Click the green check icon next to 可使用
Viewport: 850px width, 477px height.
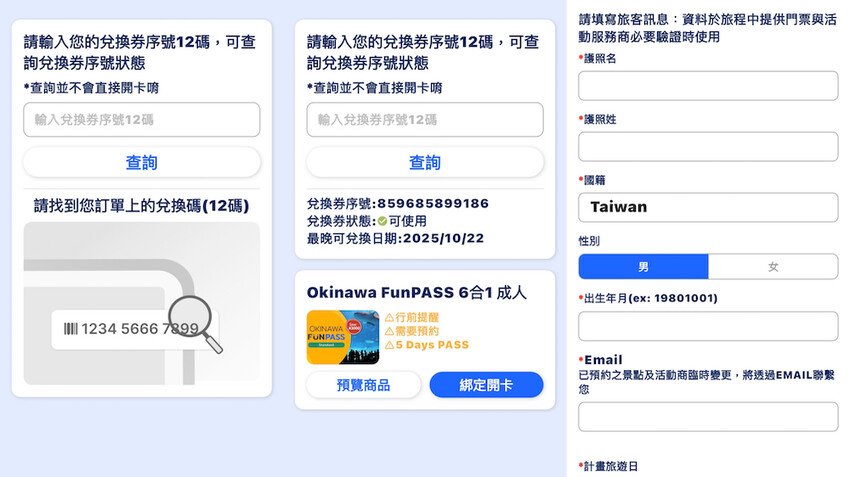point(382,221)
